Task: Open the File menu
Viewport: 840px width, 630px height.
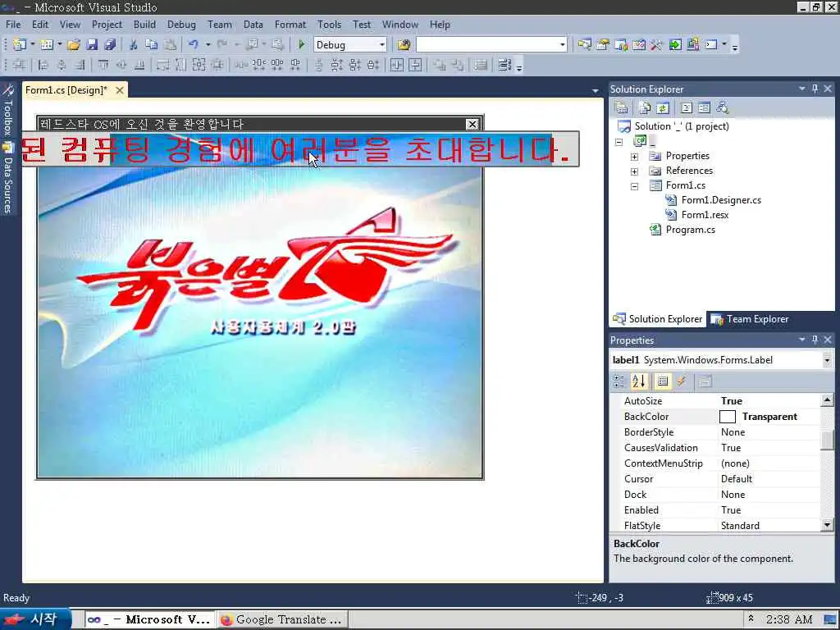Action: pos(13,25)
